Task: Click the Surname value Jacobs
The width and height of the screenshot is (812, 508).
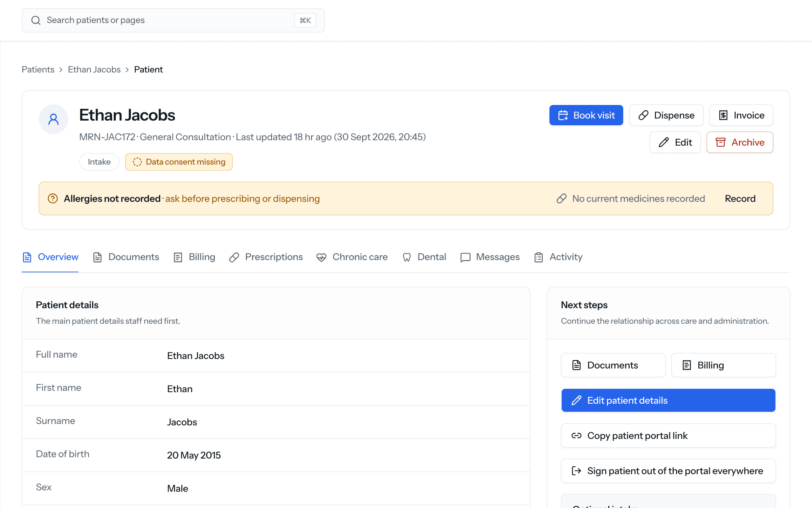Action: coord(182,422)
